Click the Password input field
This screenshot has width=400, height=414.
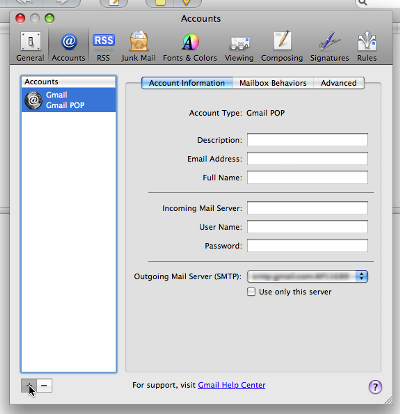coord(307,246)
